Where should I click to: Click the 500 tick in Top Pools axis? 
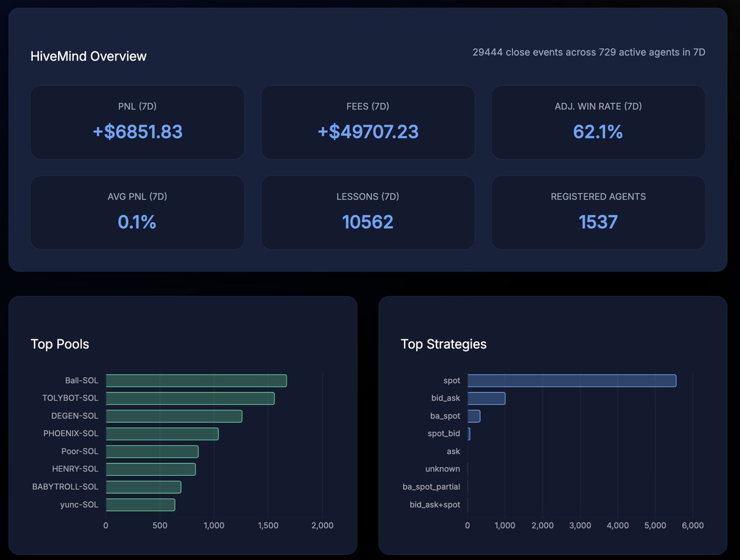(160, 525)
